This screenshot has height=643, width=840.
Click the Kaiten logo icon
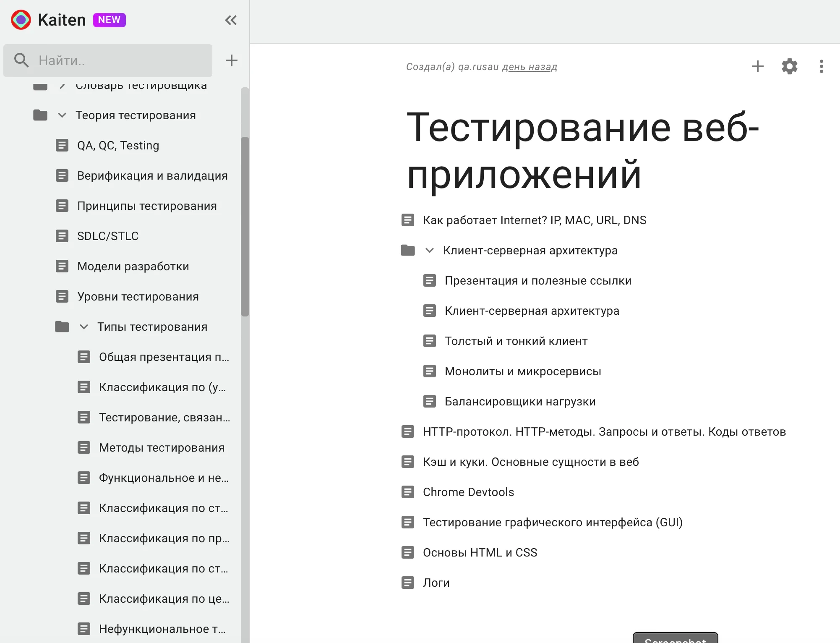(x=21, y=20)
